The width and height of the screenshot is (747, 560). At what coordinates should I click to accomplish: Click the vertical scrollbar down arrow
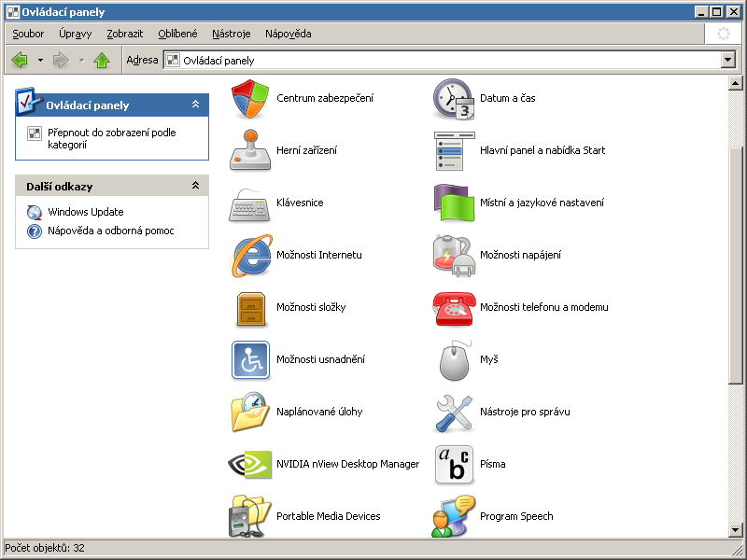pos(735,530)
